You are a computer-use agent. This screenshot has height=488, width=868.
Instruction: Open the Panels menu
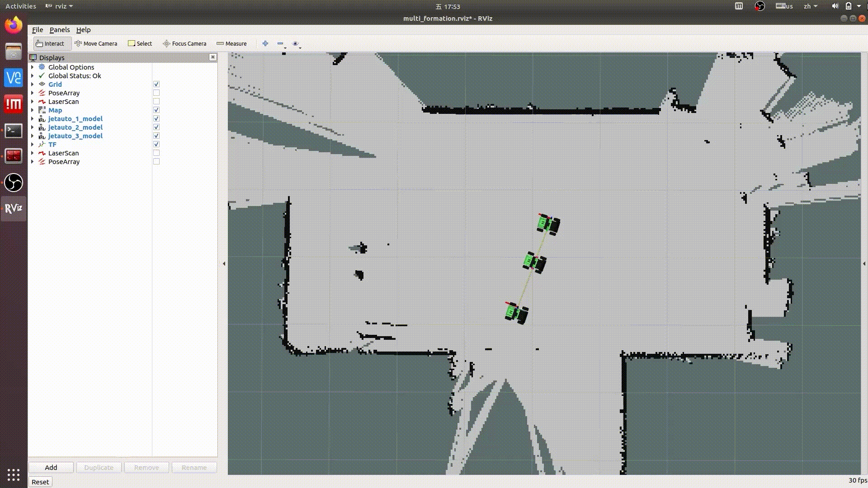tap(59, 30)
